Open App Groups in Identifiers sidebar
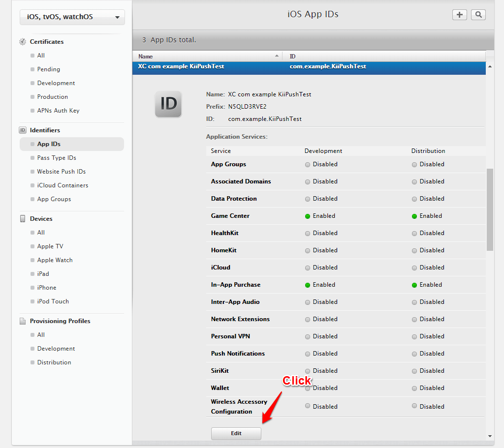 tap(54, 200)
